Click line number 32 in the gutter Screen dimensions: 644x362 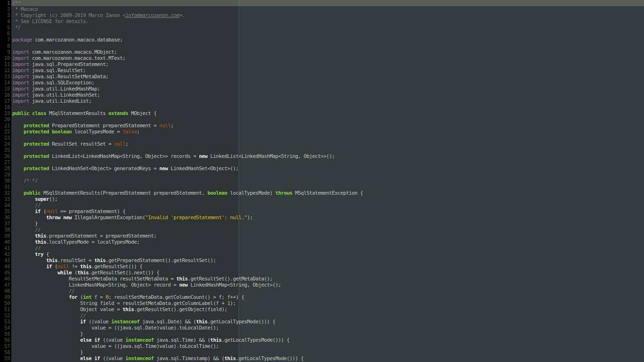[7, 193]
